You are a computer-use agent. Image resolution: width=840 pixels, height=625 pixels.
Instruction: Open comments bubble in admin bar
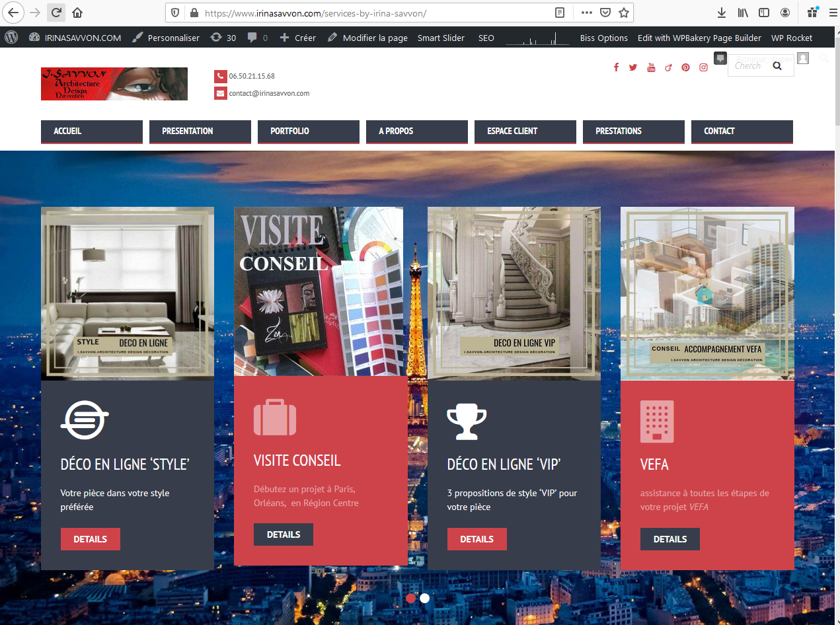[x=258, y=38]
